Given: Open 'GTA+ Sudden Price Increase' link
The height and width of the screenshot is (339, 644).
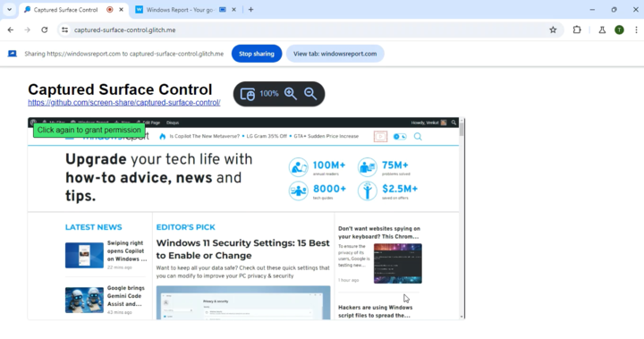Looking at the screenshot, I should pyautogui.click(x=326, y=136).
